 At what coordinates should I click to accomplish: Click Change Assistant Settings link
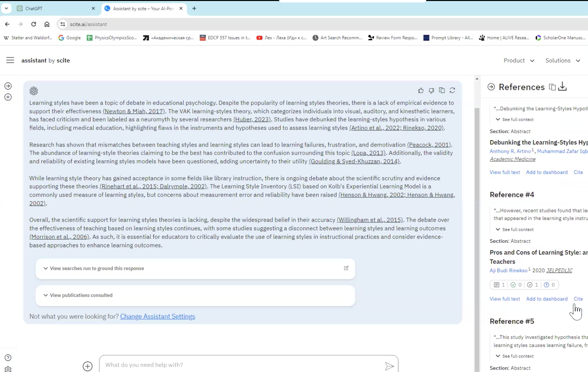pos(157,317)
